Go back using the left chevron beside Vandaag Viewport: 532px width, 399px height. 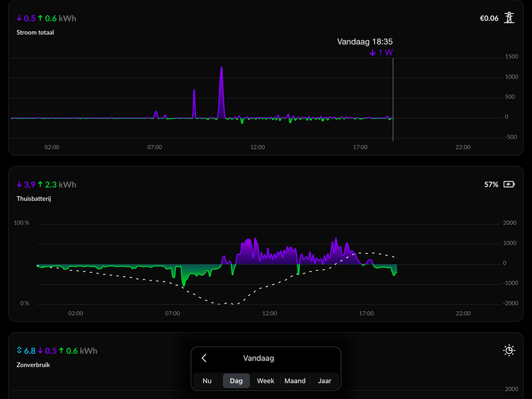coord(204,358)
